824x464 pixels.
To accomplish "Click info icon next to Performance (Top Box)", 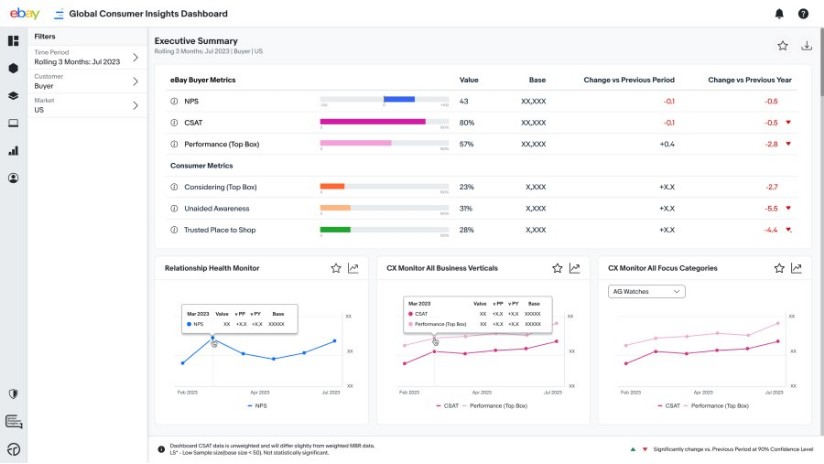I will click(174, 144).
